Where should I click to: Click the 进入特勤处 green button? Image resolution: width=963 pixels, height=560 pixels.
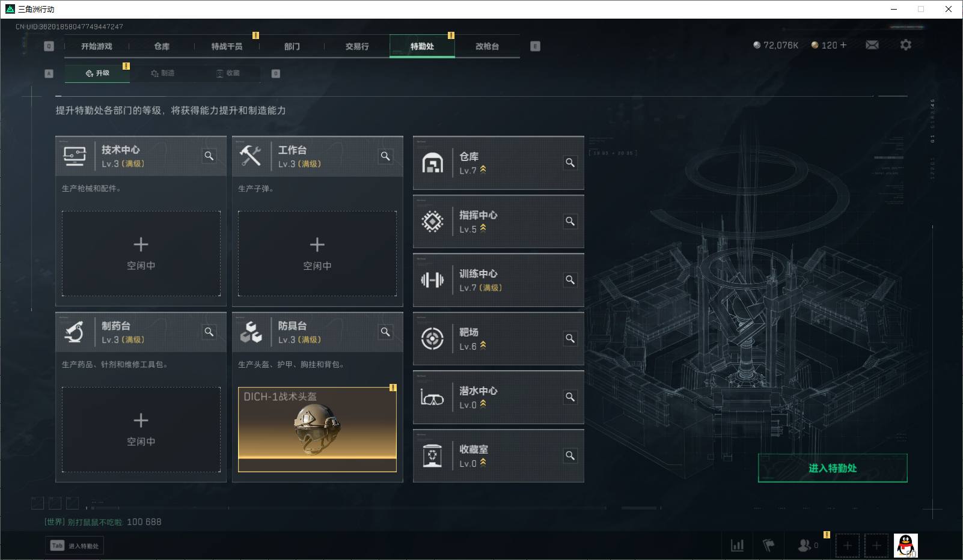click(833, 468)
